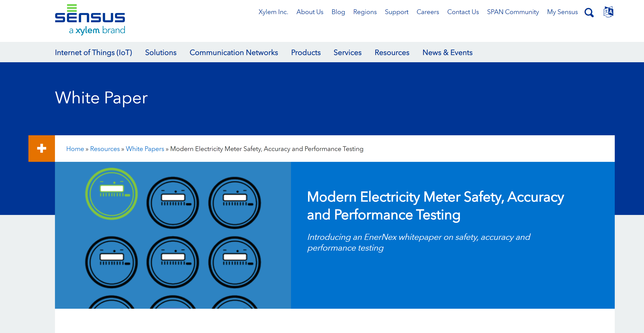Image resolution: width=644 pixels, height=333 pixels.
Task: Open Products menu
Action: 306,52
